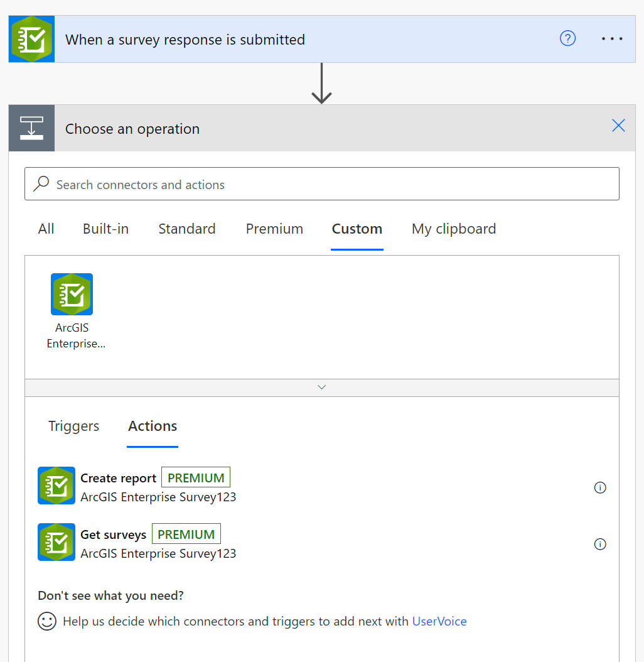Open the UserVoice link
The image size is (644, 662).
pyautogui.click(x=439, y=621)
